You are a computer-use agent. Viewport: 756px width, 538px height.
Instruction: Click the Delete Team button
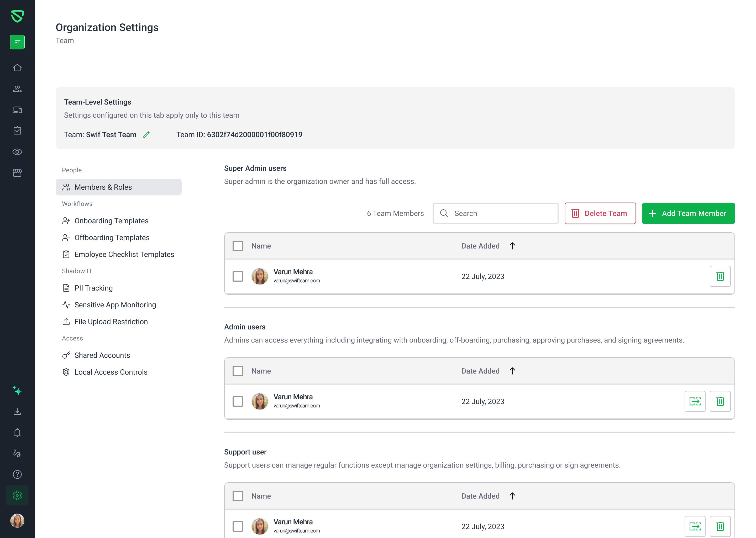click(x=600, y=213)
